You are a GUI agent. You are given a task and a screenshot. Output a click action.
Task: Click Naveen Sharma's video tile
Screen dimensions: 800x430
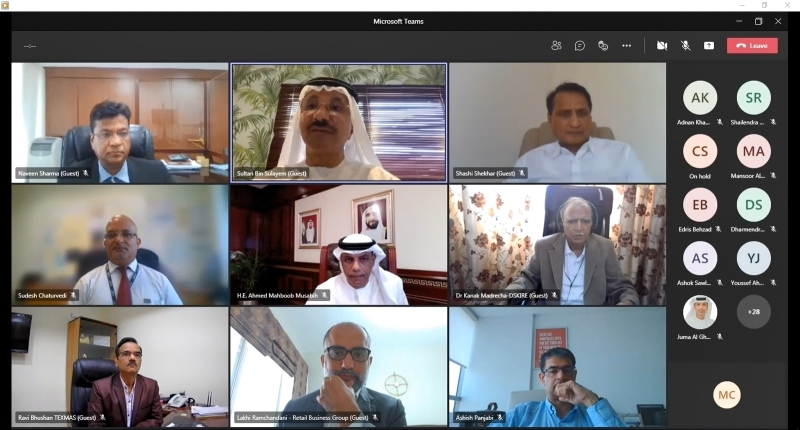tap(120, 122)
